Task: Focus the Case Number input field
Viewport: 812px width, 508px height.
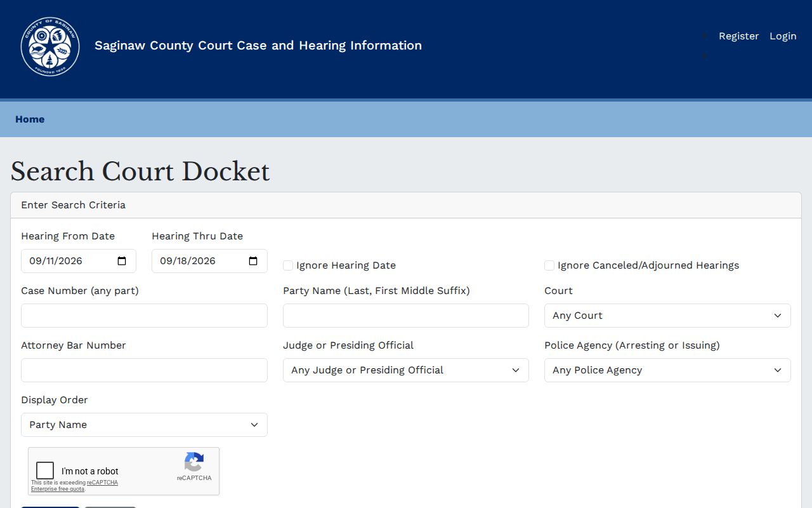Action: pyautogui.click(x=144, y=316)
